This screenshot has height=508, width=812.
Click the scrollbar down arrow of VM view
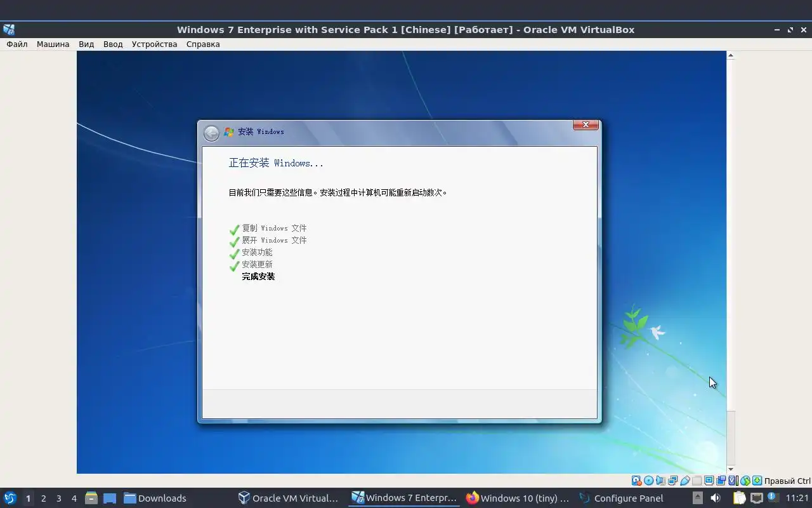pos(730,469)
